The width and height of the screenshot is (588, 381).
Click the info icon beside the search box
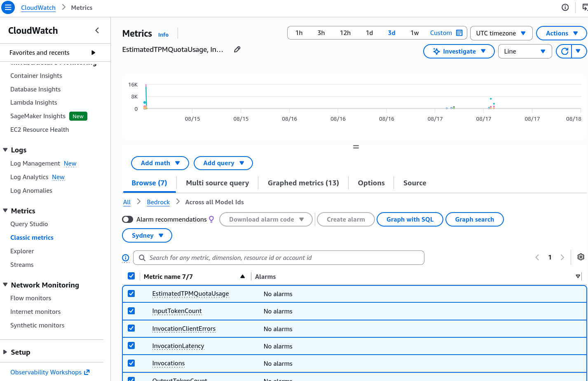(126, 258)
